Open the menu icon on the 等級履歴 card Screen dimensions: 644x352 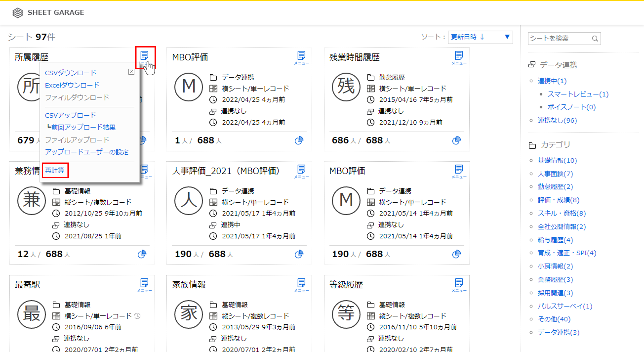[459, 285]
